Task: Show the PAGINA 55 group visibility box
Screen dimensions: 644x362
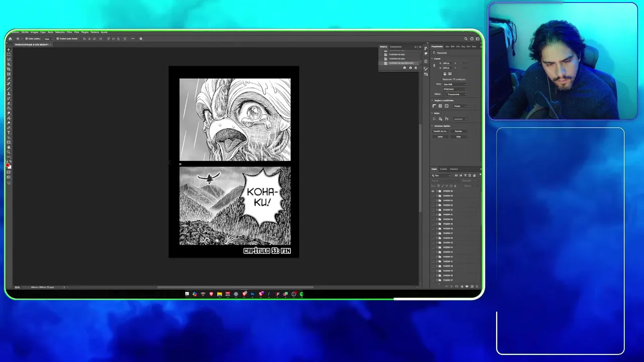Action: [433, 196]
